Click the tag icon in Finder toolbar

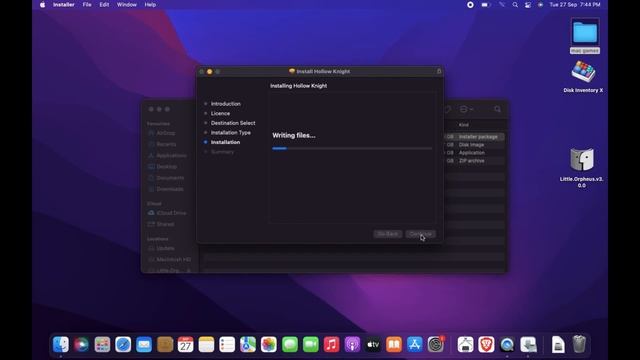[448, 109]
